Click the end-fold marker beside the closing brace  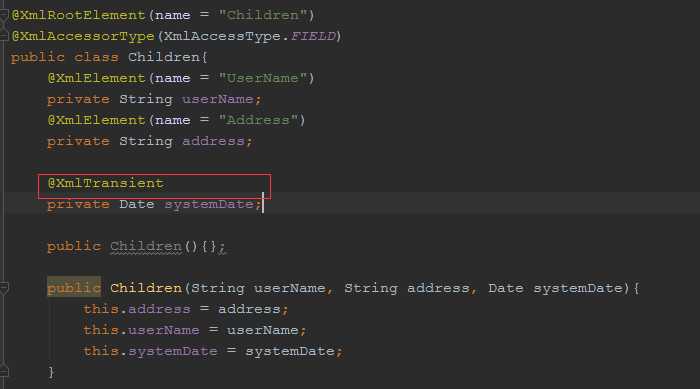coord(4,371)
